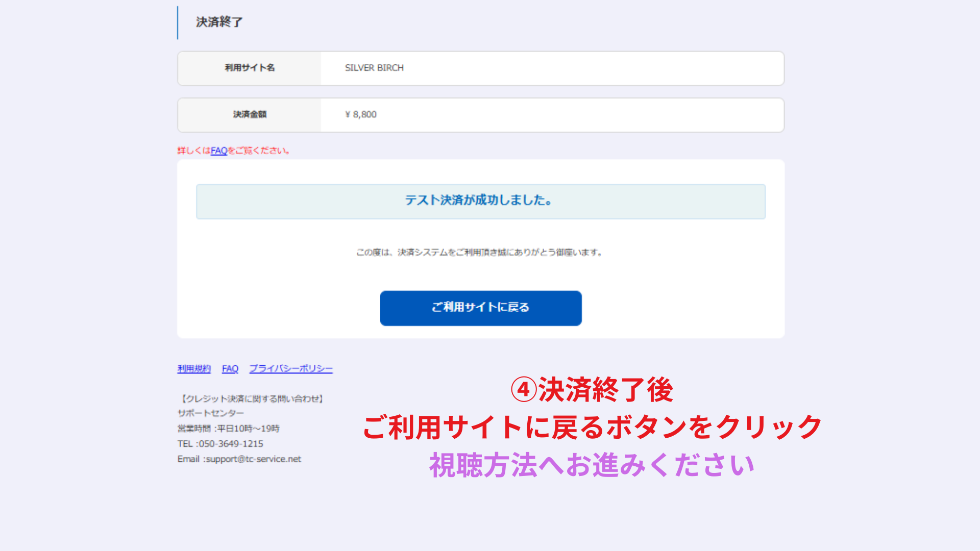Click the ご利用サイトに戻るボタンをクリック red instruction
The width and height of the screenshot is (980, 551).
point(592,427)
